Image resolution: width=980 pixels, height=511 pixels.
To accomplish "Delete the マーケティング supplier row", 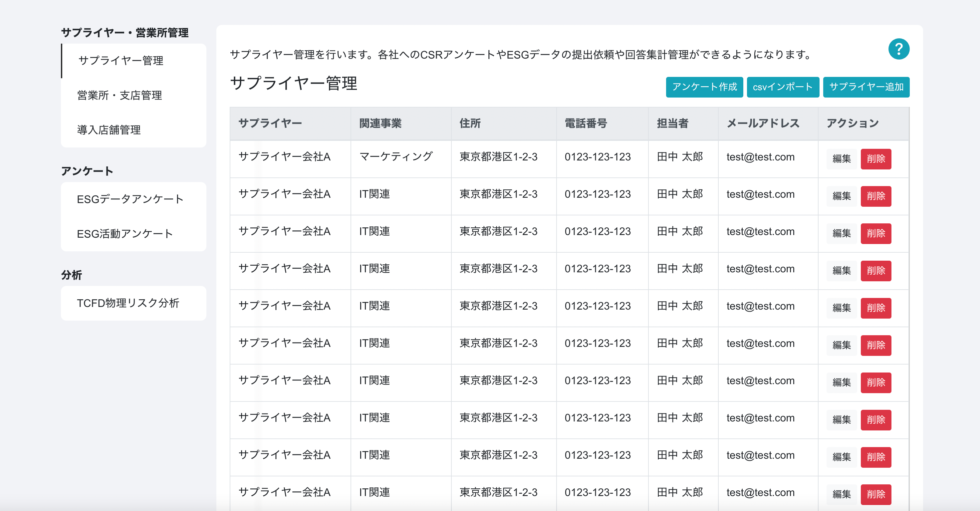I will (875, 159).
